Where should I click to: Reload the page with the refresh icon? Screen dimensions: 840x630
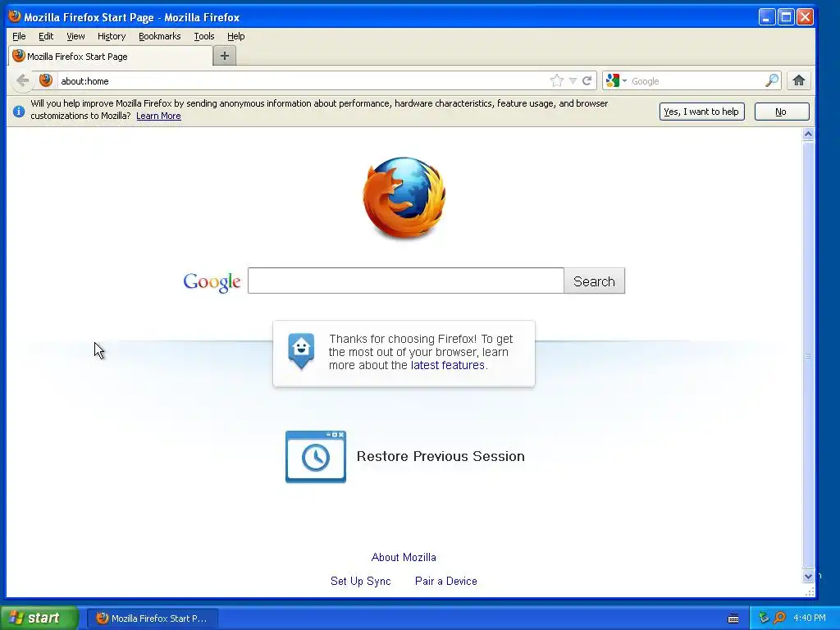pos(587,81)
